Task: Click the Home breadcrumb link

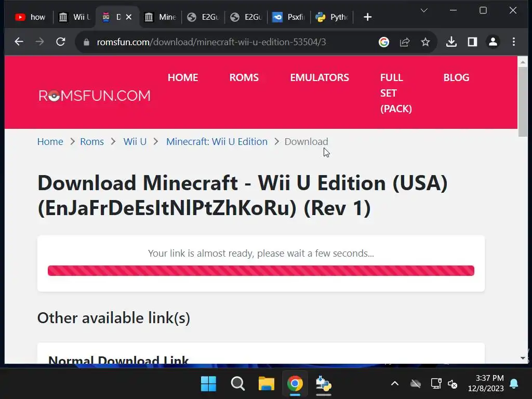Action: (50, 141)
